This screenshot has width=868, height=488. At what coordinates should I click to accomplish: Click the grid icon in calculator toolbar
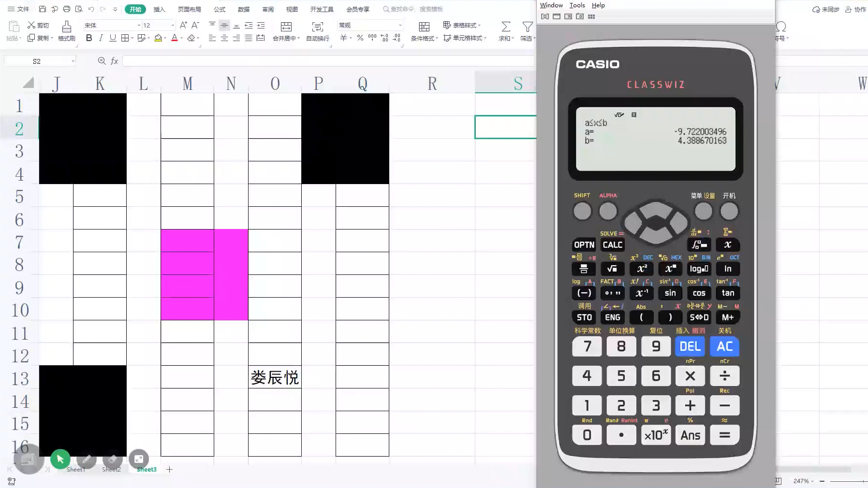[591, 16]
